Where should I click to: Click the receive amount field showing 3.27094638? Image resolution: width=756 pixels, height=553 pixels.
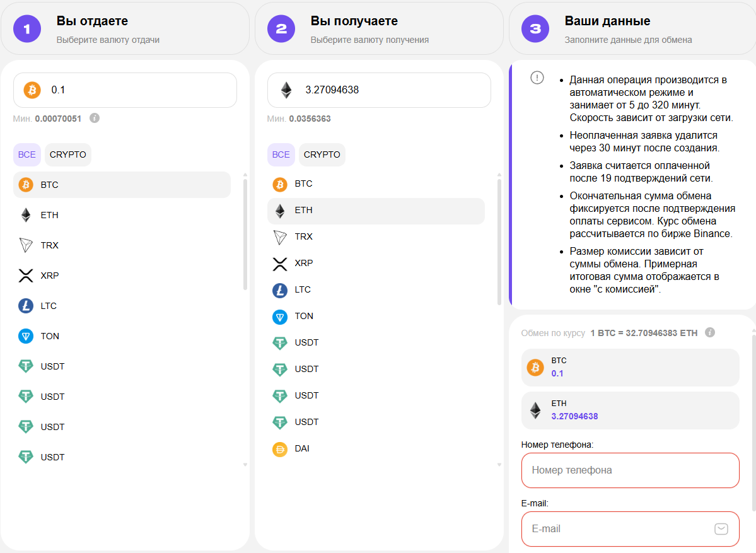point(391,90)
